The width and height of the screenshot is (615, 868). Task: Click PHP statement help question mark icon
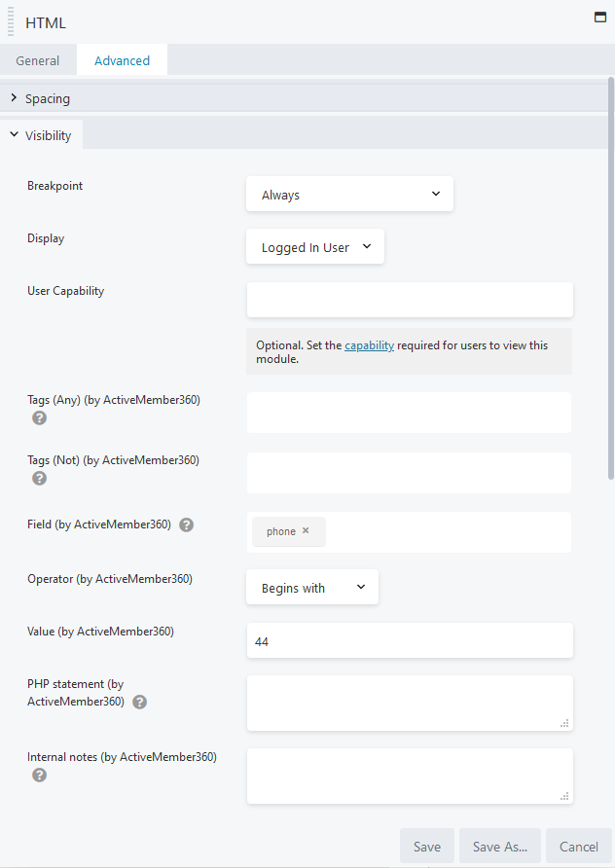click(139, 702)
